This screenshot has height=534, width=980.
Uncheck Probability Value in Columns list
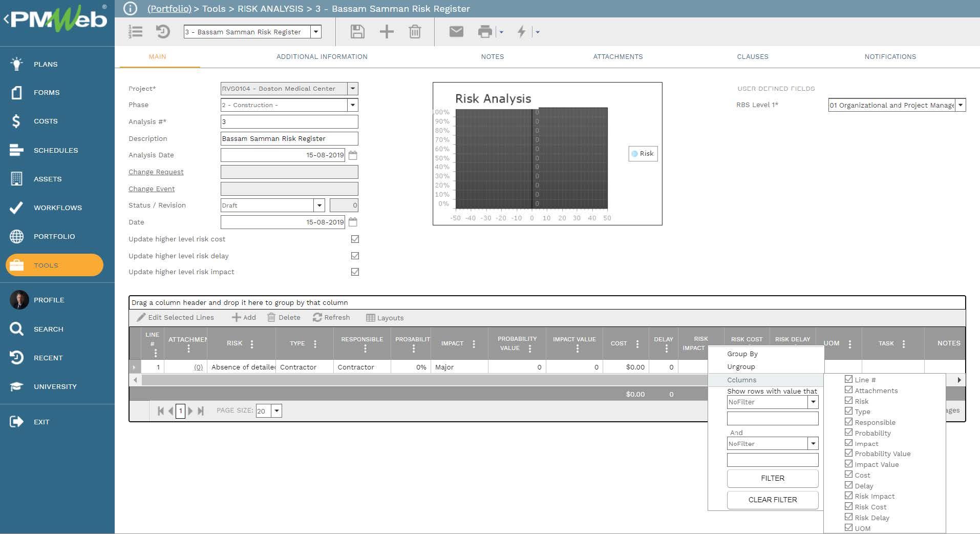click(848, 454)
